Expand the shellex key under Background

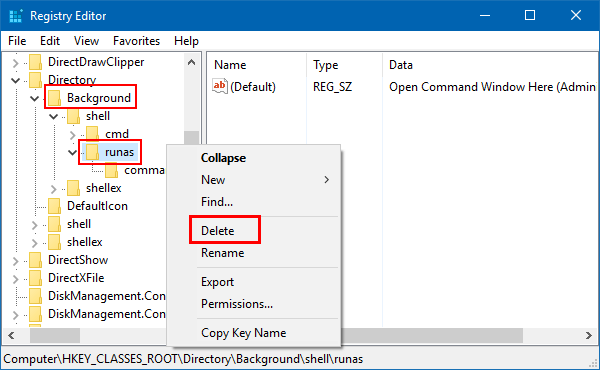point(54,189)
